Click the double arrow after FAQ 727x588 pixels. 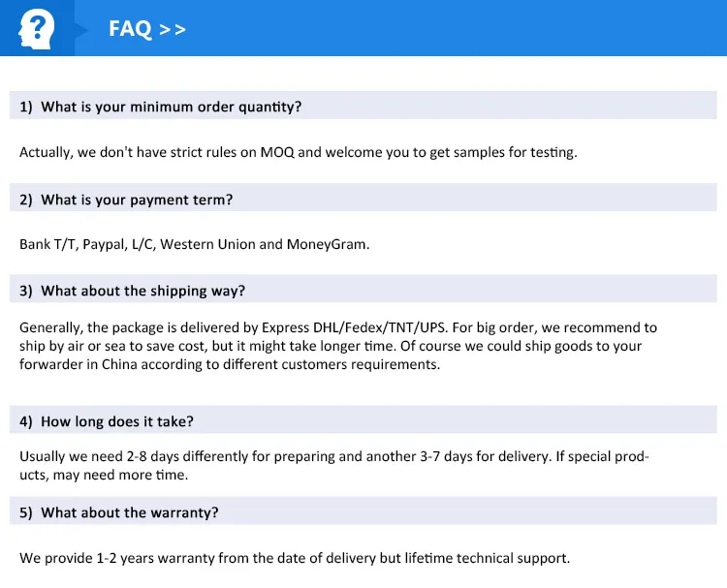pos(173,29)
